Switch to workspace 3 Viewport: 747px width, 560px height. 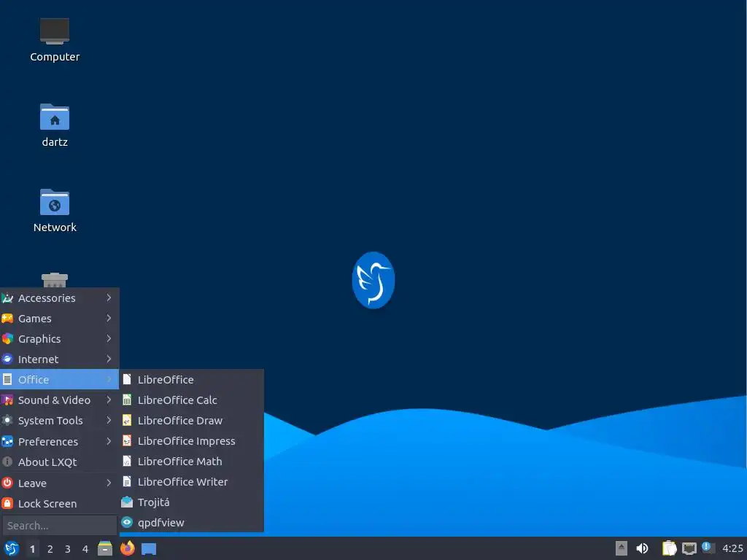[x=67, y=549]
